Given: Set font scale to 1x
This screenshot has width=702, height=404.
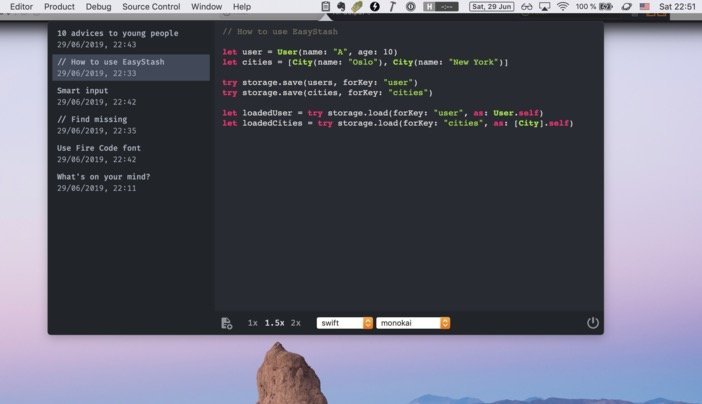Looking at the screenshot, I should [x=253, y=323].
